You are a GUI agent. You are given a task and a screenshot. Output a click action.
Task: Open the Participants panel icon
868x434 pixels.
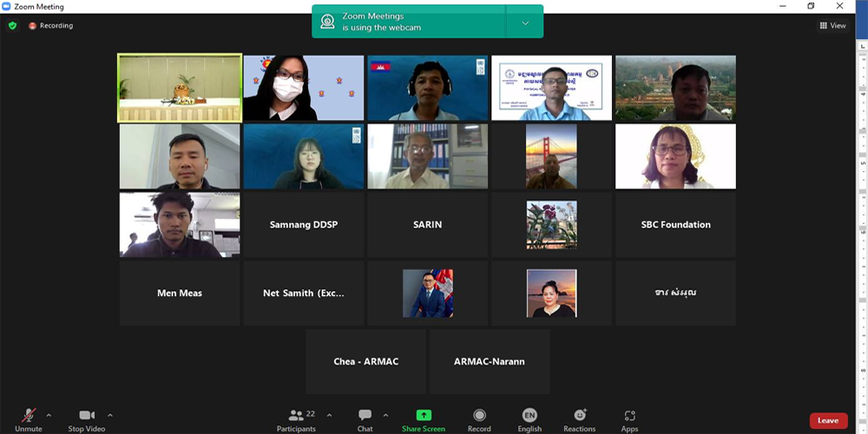point(296,416)
